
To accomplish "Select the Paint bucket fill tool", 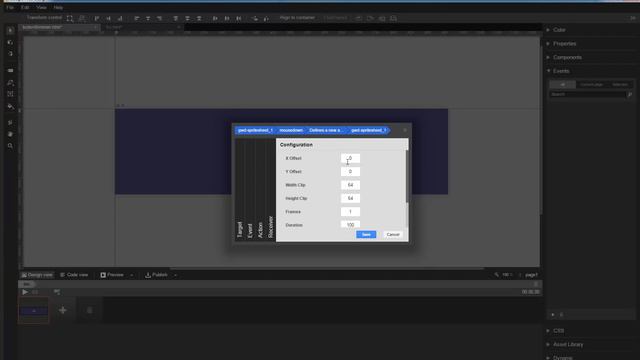I will pyautogui.click(x=11, y=107).
